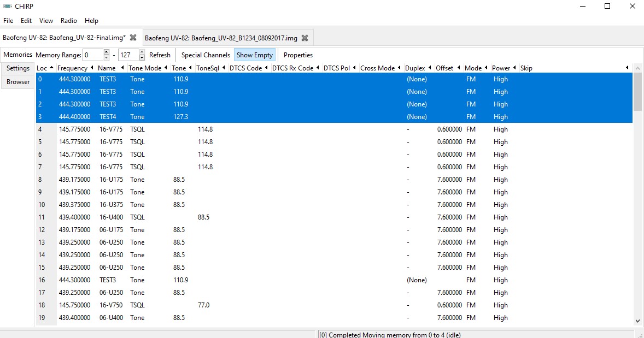644x338 pixels.
Task: Select the 16-V750 name cell
Action: 111,305
